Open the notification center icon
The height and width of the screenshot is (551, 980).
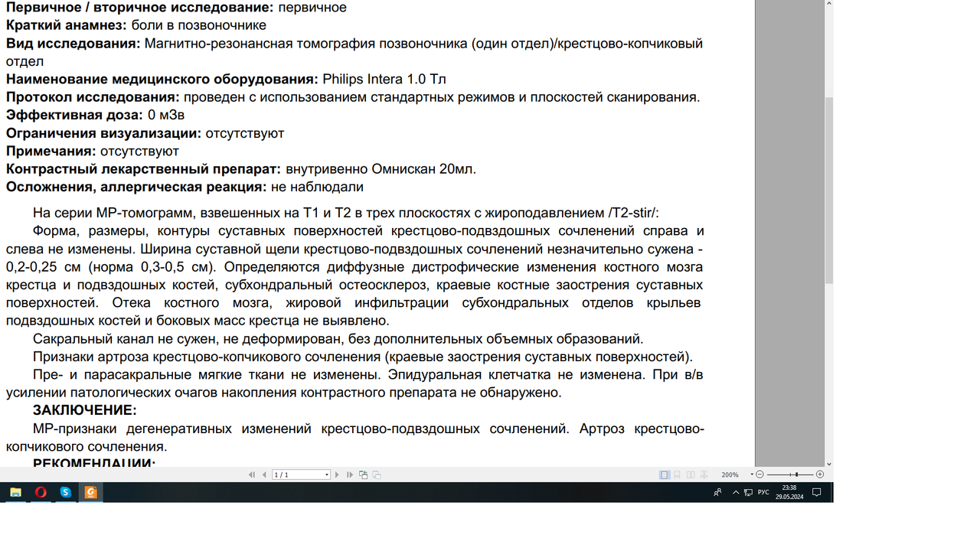click(817, 492)
